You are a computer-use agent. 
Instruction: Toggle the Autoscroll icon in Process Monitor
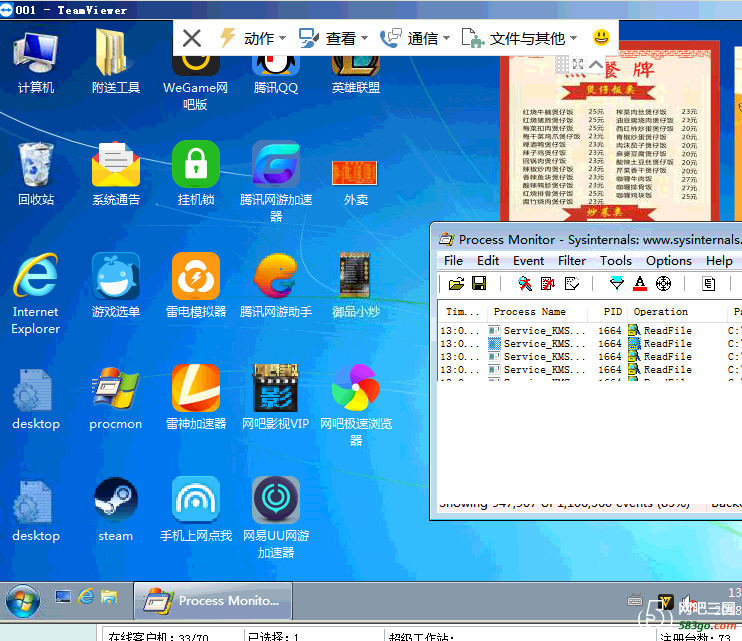(548, 284)
